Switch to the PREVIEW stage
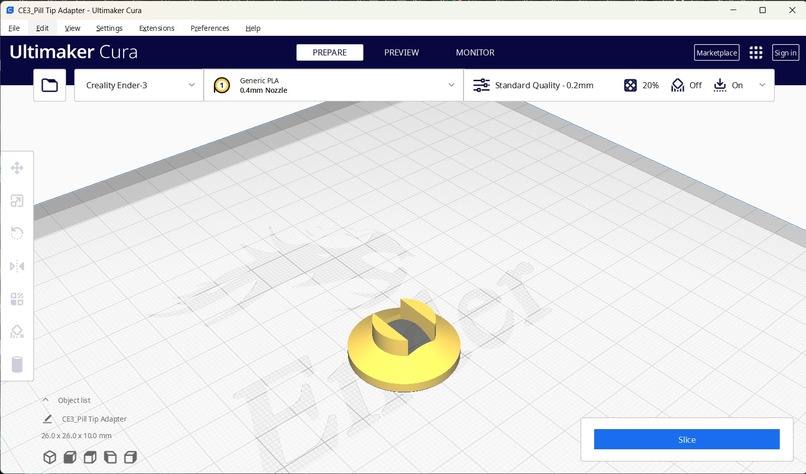Image resolution: width=806 pixels, height=474 pixels. pyautogui.click(x=401, y=52)
